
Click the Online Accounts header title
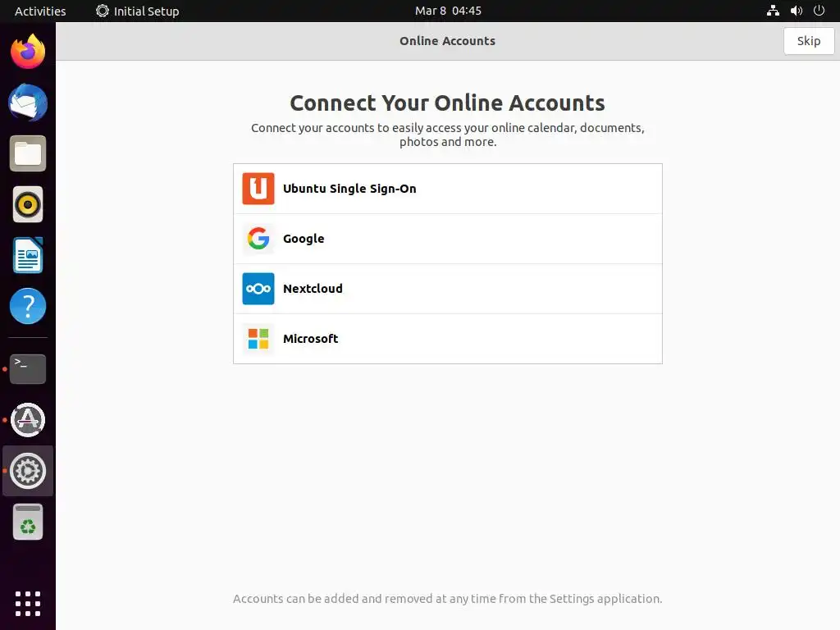click(x=447, y=41)
